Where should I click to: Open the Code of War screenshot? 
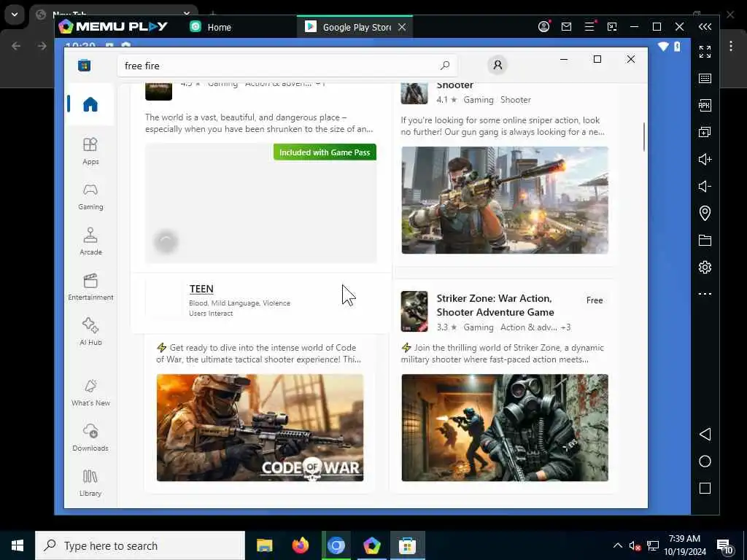[260, 427]
